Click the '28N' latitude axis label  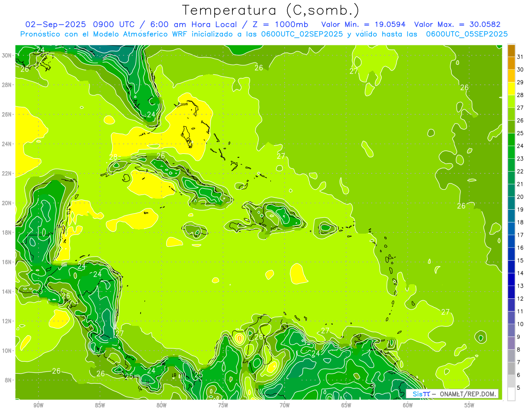[8, 85]
